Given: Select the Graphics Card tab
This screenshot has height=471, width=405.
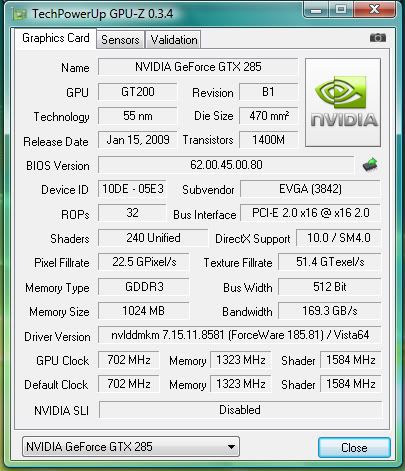Looking at the screenshot, I should pyautogui.click(x=56, y=38).
